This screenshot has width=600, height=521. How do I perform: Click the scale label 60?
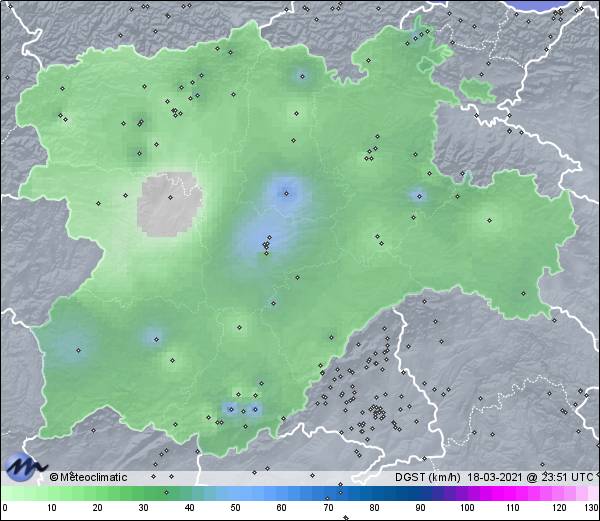(x=281, y=508)
